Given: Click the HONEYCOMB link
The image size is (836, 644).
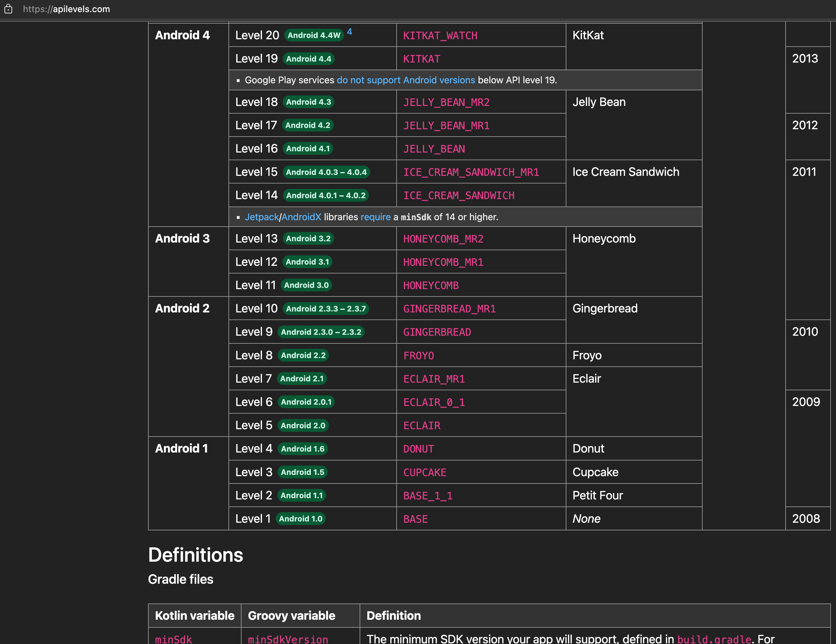Looking at the screenshot, I should [x=431, y=285].
